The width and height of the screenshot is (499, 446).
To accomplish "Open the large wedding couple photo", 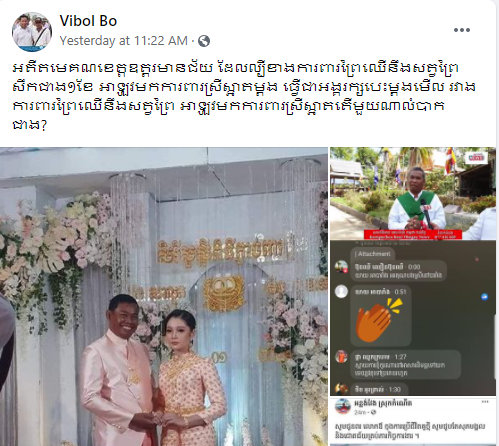I will (164, 297).
